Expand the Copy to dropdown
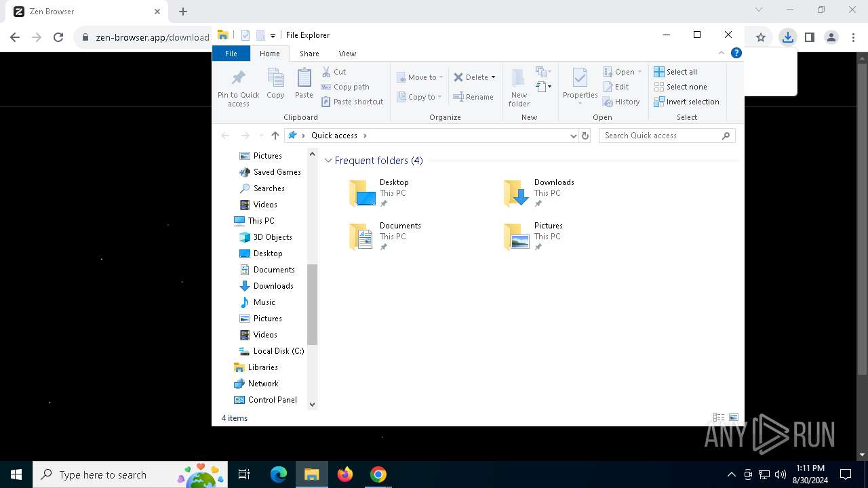The image size is (868, 488). pyautogui.click(x=439, y=97)
